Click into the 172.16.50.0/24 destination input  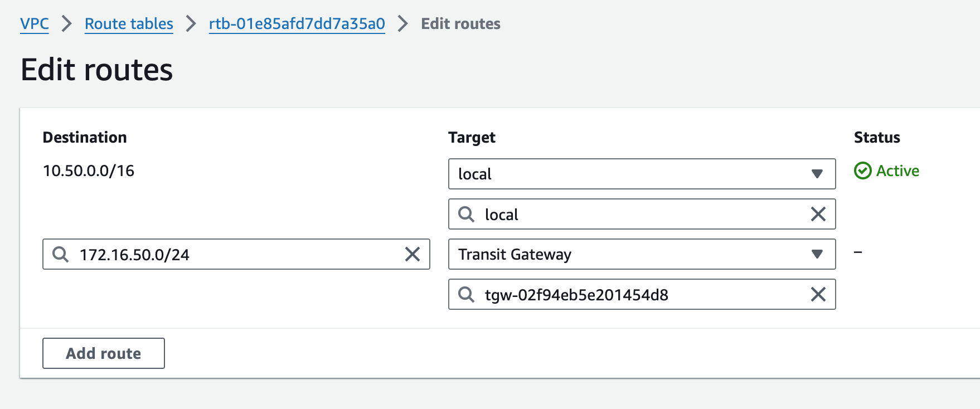(x=236, y=254)
